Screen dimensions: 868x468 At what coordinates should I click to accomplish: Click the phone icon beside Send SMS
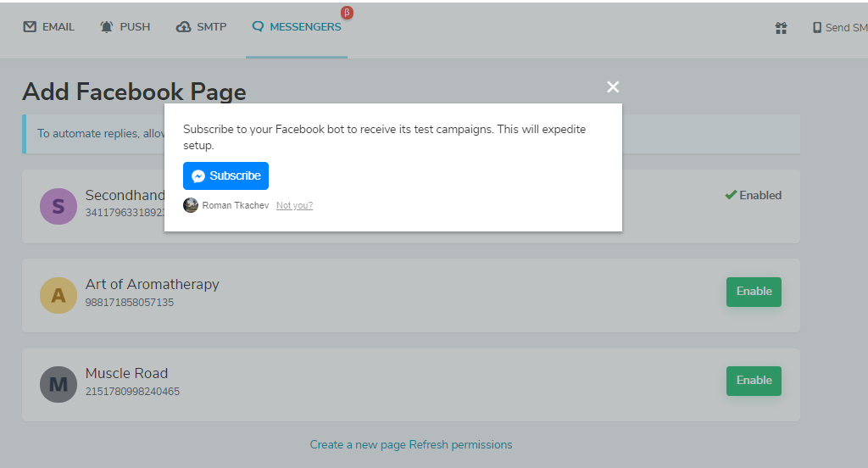pyautogui.click(x=817, y=27)
